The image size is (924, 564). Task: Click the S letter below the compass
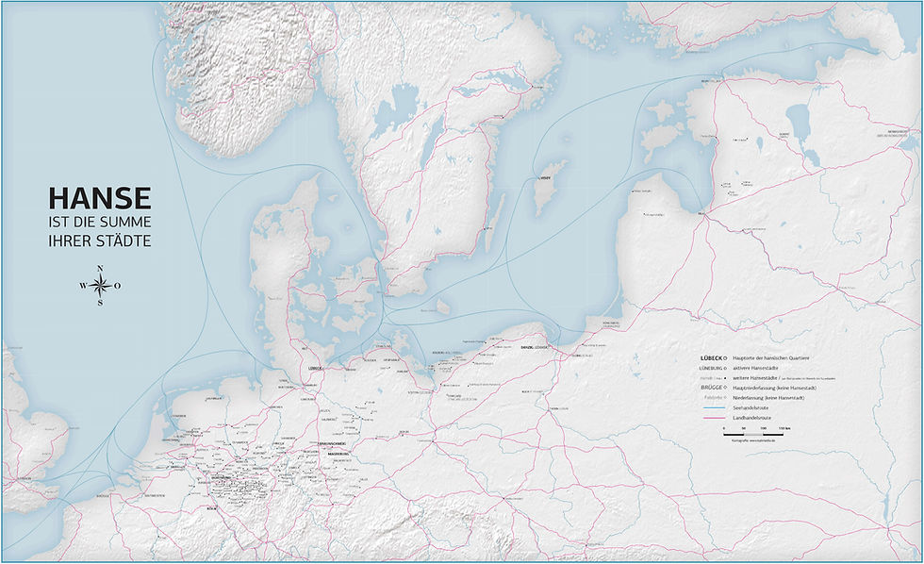(x=101, y=303)
